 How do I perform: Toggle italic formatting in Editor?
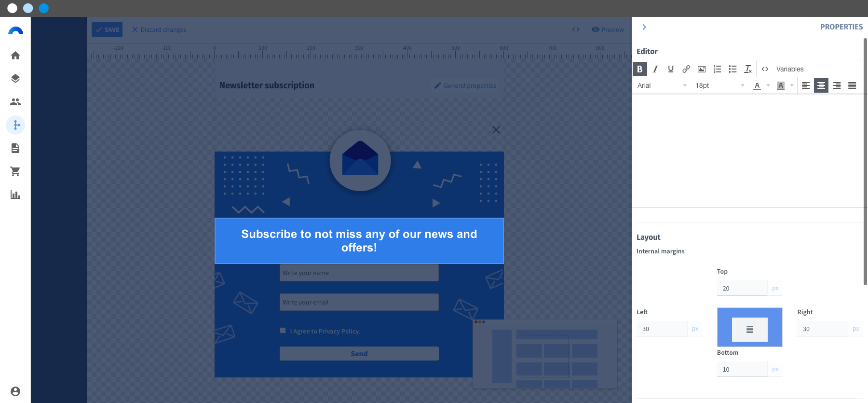click(655, 69)
